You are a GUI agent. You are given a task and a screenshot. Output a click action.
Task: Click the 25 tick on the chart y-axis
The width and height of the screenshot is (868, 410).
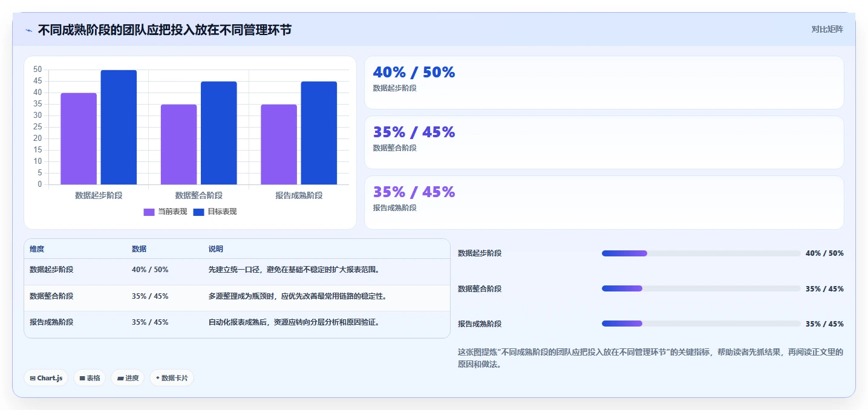[38, 127]
